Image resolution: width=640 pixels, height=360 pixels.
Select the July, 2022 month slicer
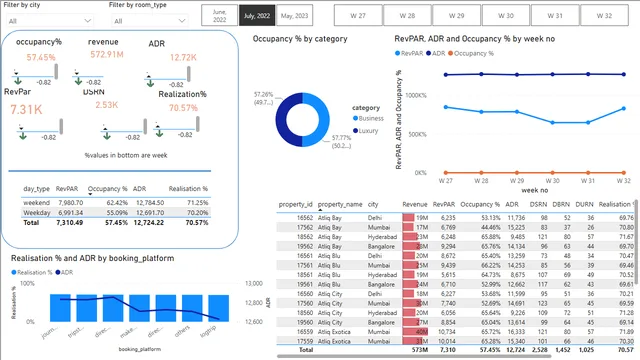(x=257, y=16)
